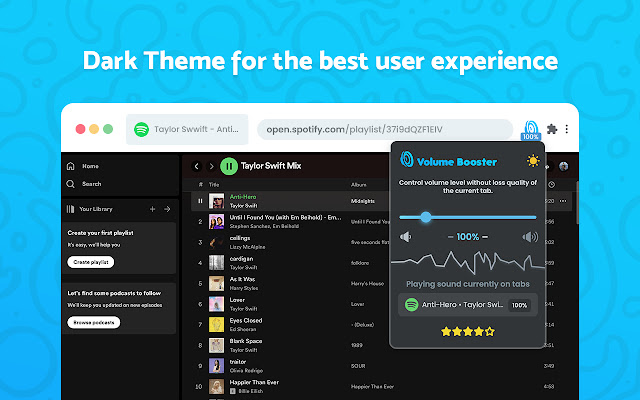Click the plus icon in Your Library

click(152, 209)
